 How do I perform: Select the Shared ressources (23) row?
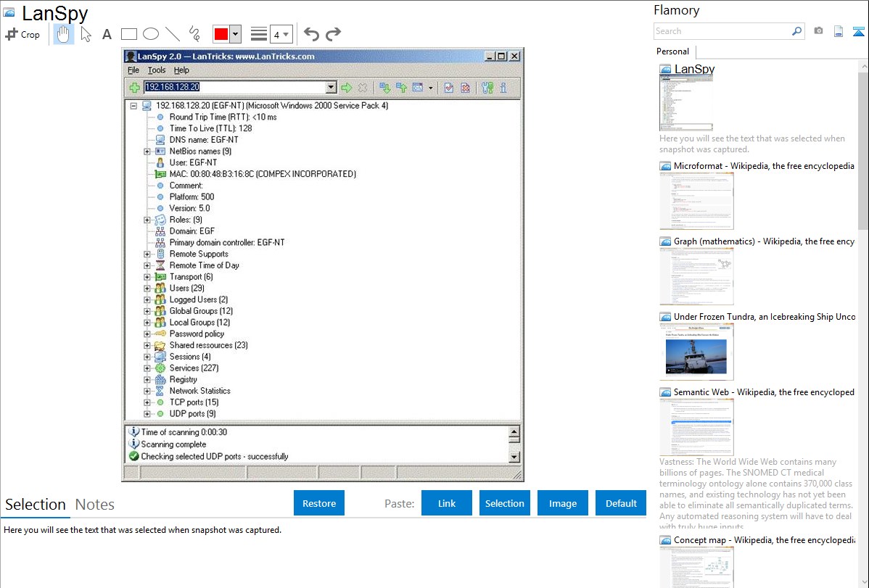(x=208, y=345)
